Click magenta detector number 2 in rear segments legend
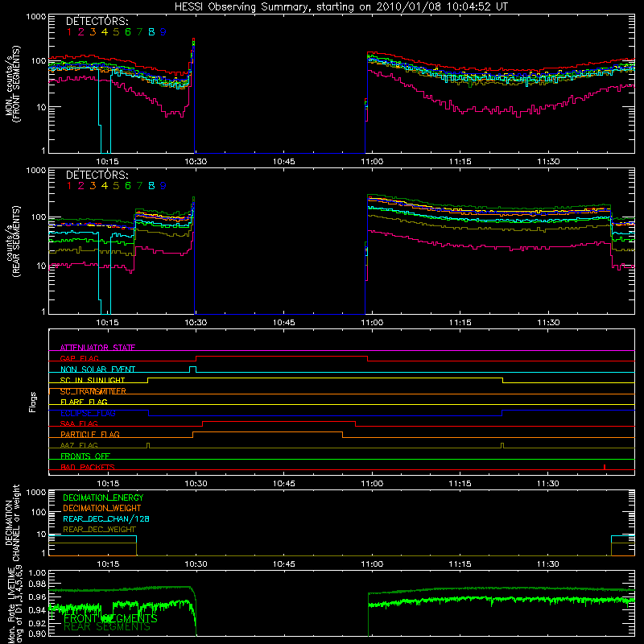The height and width of the screenshot is (644, 644). click(x=81, y=186)
